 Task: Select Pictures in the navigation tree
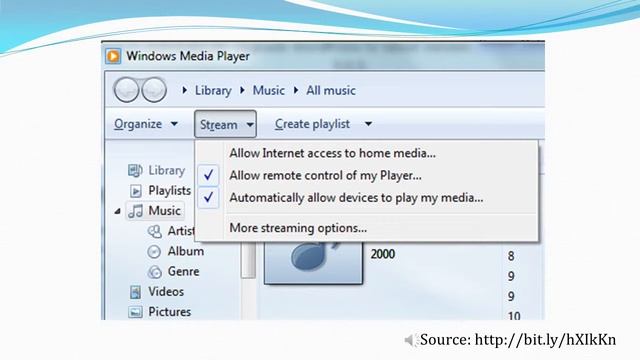tap(169, 312)
